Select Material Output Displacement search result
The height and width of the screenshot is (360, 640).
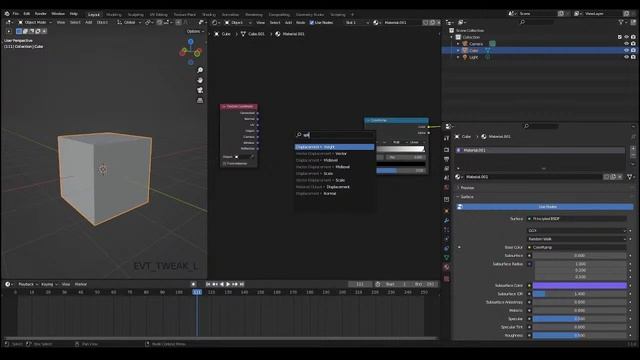point(334,187)
